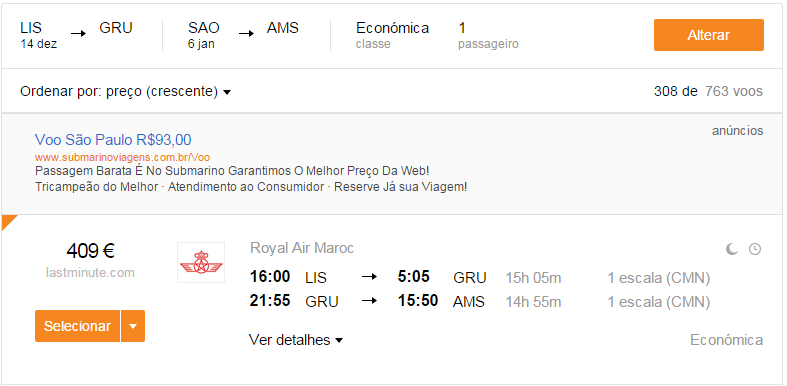The image size is (787, 386).
Task: Click the lastminute.com provider label
Action: click(90, 273)
